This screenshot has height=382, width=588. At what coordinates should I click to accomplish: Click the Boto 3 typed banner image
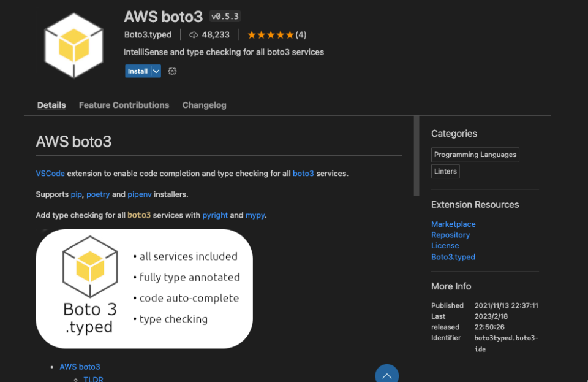(x=144, y=289)
